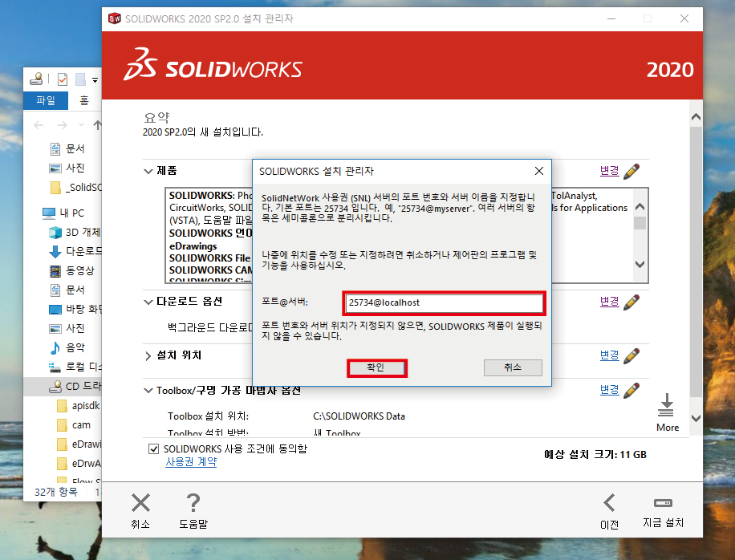
Task: Click the 변경 link for 다운로드 옵션
Action: tap(609, 302)
